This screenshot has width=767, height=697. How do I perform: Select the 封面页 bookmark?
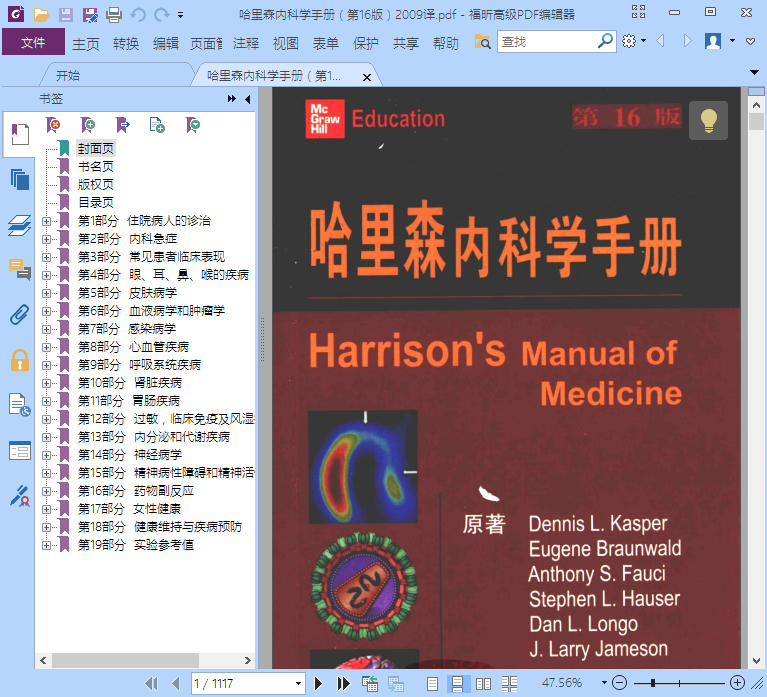96,149
